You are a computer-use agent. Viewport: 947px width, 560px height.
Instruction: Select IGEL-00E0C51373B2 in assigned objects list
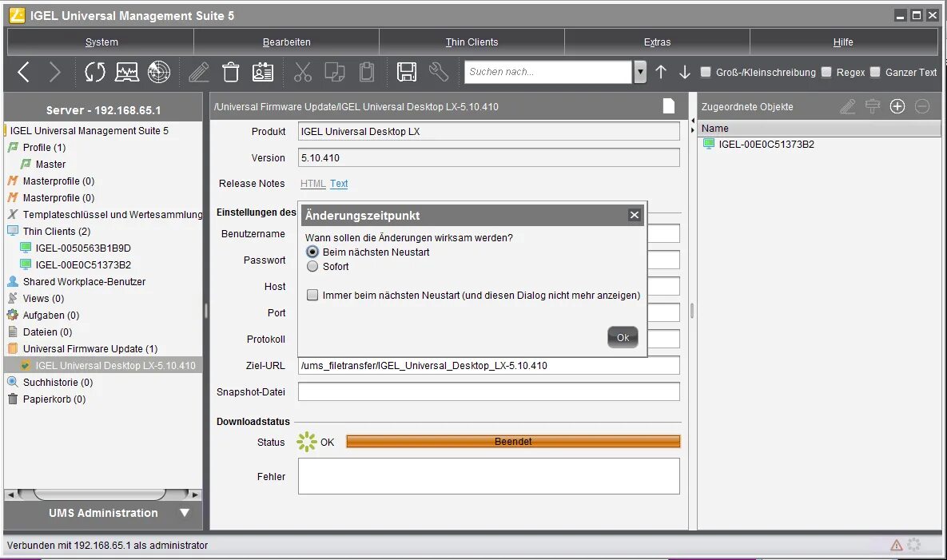[x=766, y=145]
